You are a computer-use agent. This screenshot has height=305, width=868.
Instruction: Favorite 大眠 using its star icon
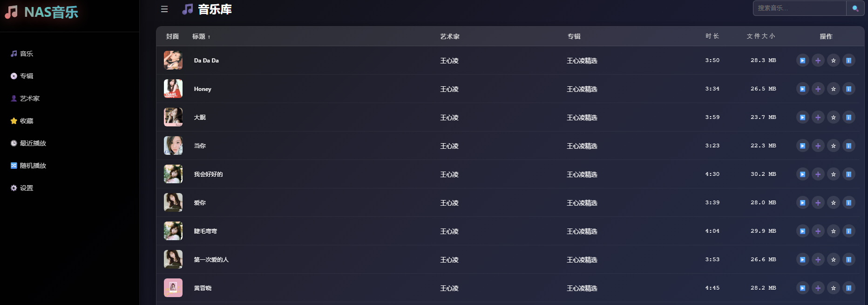click(x=834, y=118)
